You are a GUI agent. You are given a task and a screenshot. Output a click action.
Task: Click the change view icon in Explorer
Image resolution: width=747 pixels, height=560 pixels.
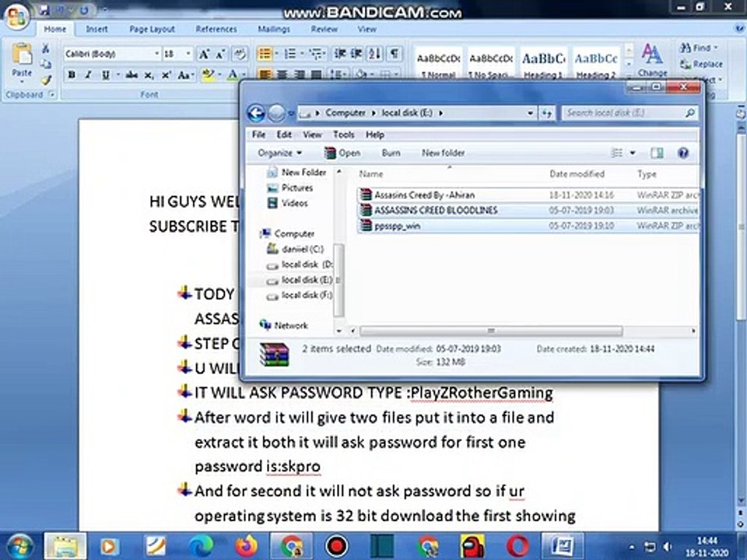point(617,153)
